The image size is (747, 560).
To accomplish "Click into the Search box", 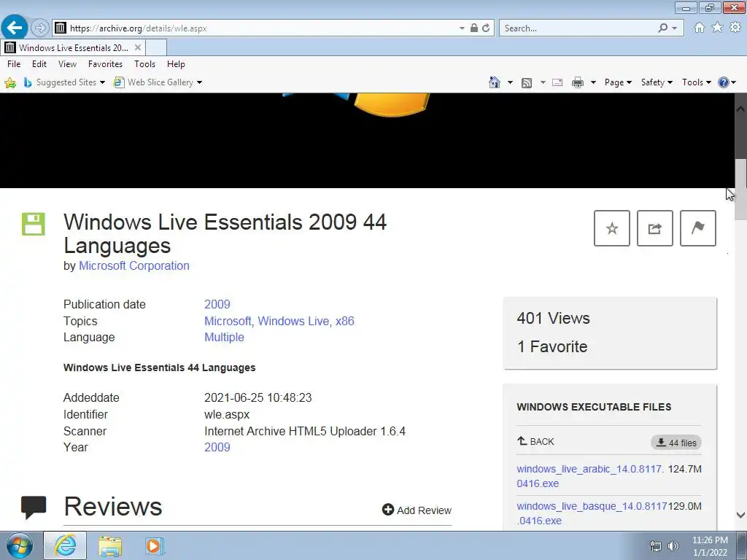I will (x=578, y=28).
